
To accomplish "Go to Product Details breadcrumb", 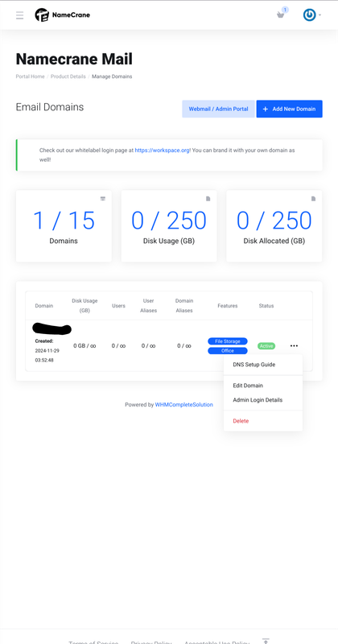I will point(68,76).
